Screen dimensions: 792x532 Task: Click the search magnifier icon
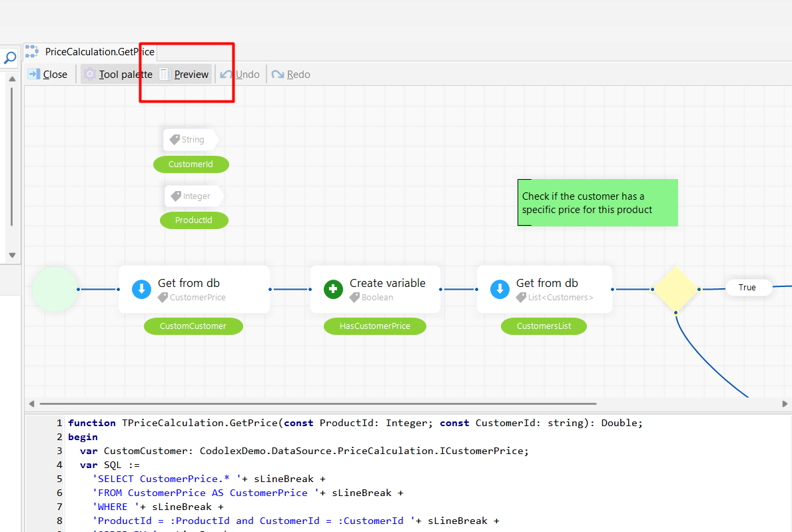click(x=10, y=58)
